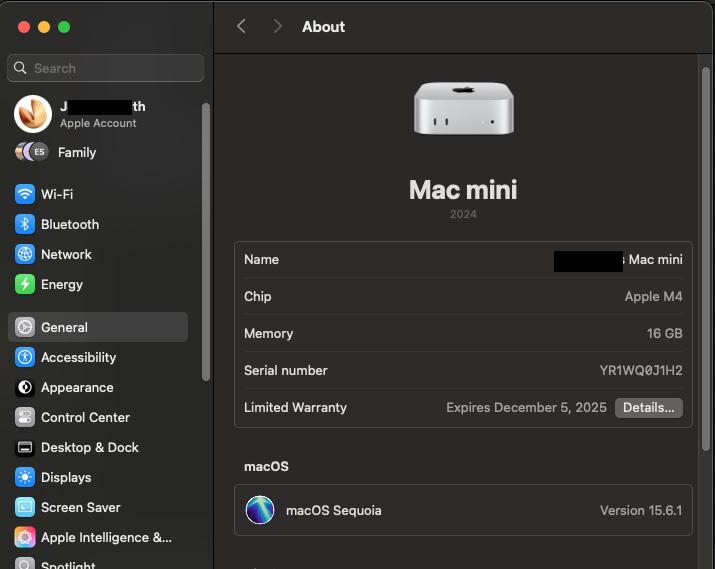Open the Control Center icon
Image resolution: width=715 pixels, height=569 pixels.
tap(25, 418)
